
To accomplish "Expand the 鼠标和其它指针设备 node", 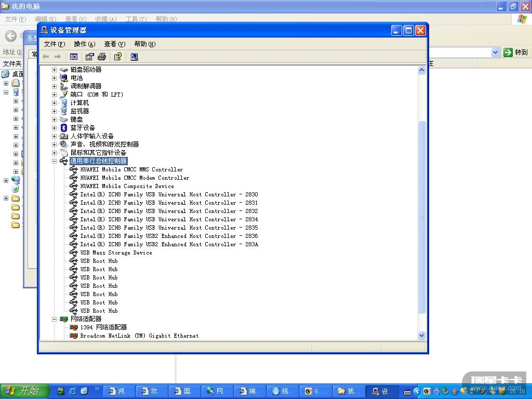I will [54, 153].
